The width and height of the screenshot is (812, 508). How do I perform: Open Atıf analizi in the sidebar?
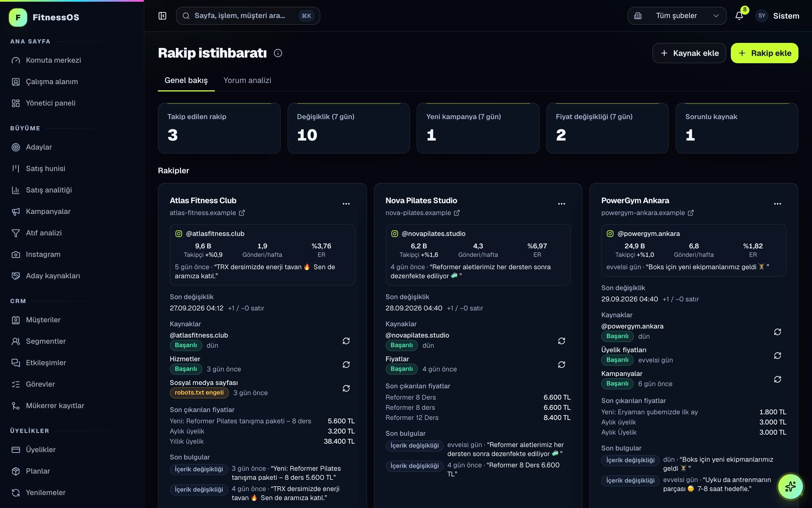click(x=44, y=233)
